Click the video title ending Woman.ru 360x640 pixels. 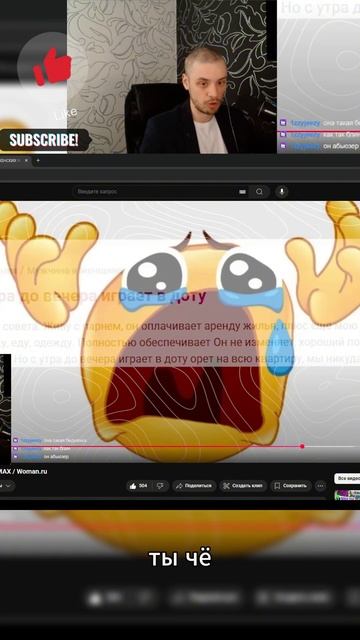point(23,471)
